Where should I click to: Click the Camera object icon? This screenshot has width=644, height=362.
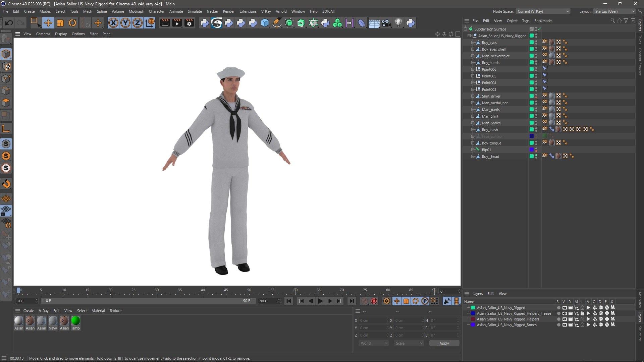[x=386, y=23]
